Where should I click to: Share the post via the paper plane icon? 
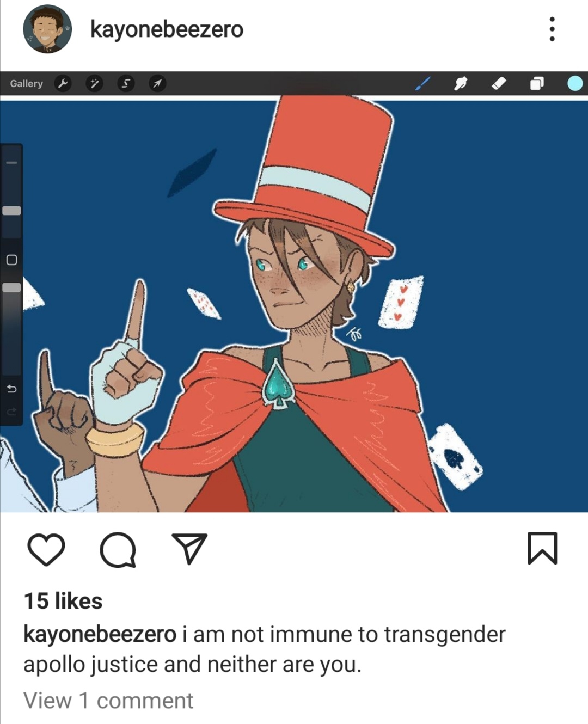(189, 548)
